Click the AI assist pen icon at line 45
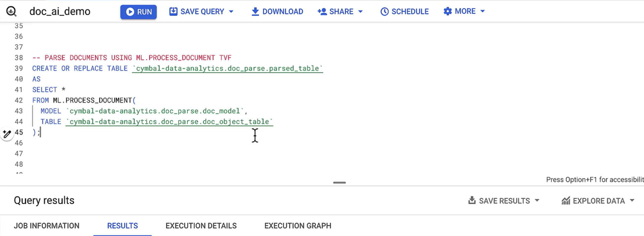Screen dimensions: 644x236 7,134
